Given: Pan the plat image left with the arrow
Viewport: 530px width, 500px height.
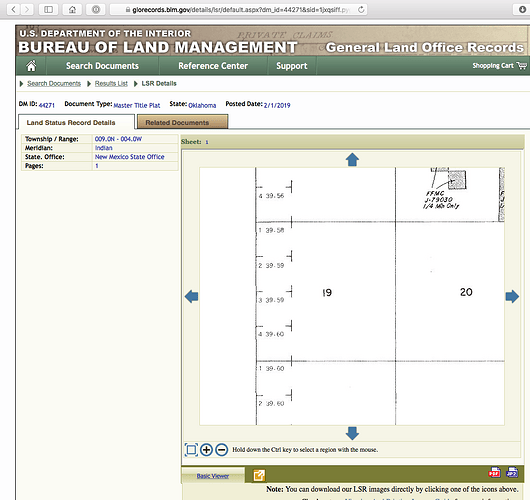Looking at the screenshot, I should [192, 296].
